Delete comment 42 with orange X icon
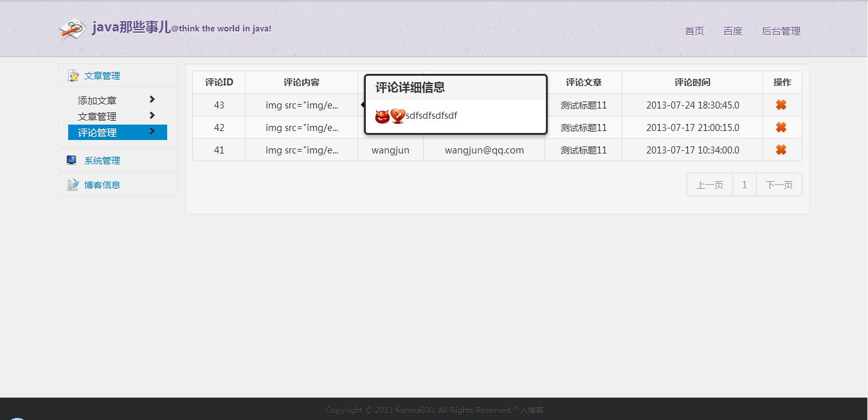868x420 pixels. 781,127
